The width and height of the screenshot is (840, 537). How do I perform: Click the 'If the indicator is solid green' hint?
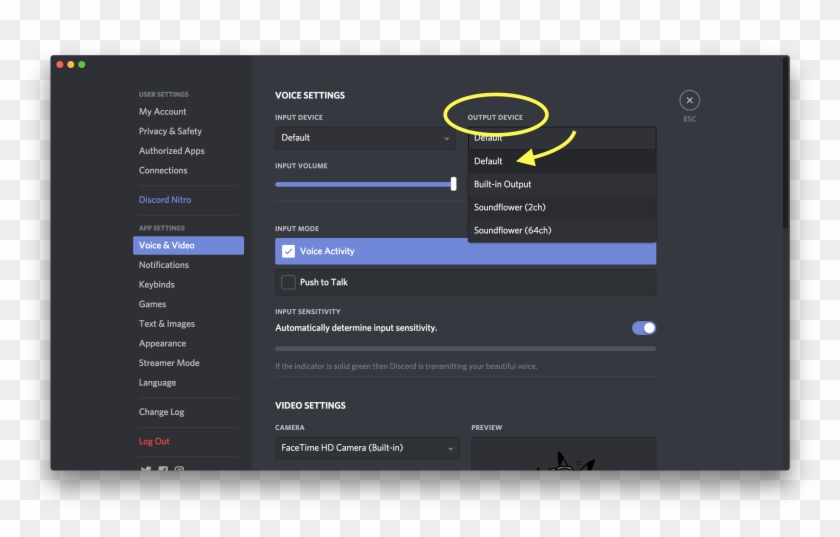click(406, 367)
